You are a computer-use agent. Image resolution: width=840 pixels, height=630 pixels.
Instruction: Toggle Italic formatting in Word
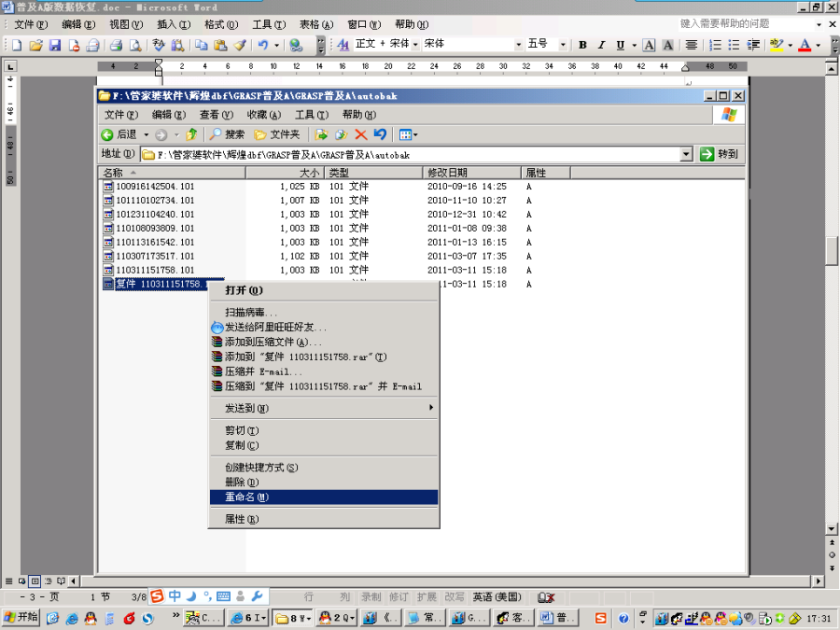(x=600, y=45)
